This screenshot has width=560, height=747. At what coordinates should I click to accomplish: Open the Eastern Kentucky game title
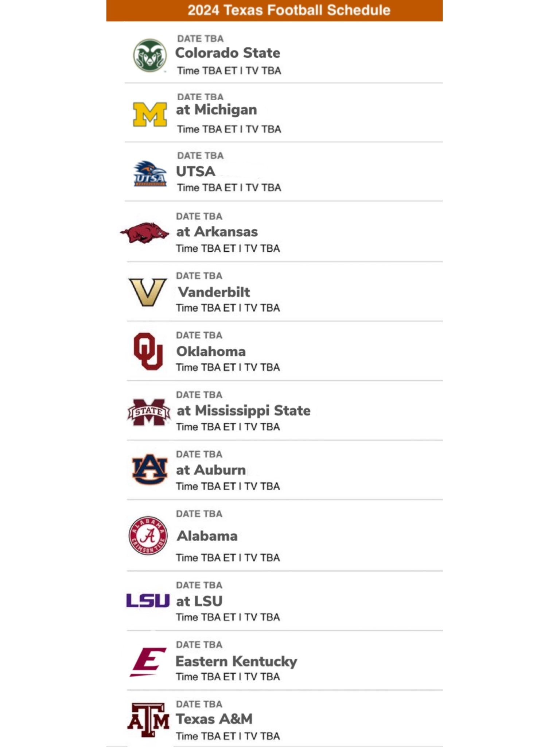tap(236, 661)
